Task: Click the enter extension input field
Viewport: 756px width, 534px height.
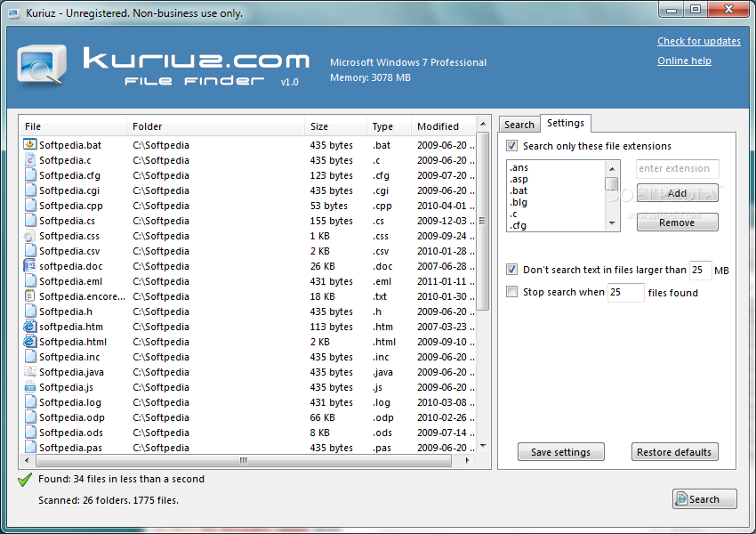Action: click(x=678, y=168)
